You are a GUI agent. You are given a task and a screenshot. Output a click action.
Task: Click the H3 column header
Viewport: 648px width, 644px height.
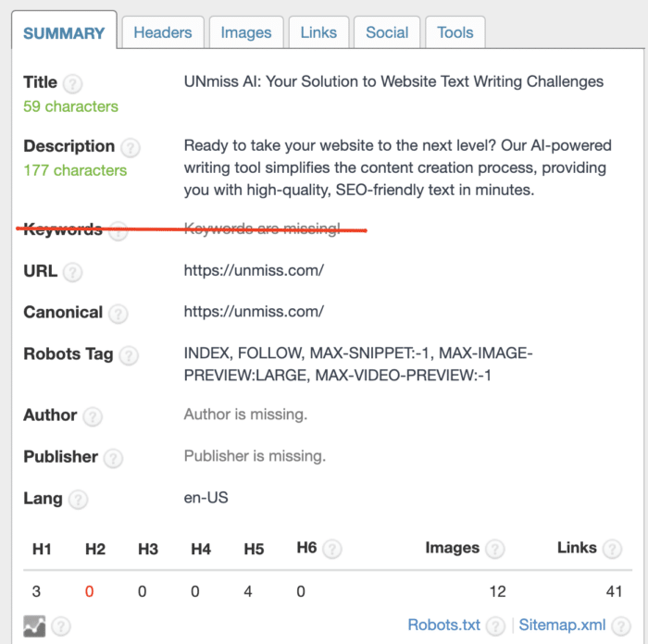[x=148, y=549]
